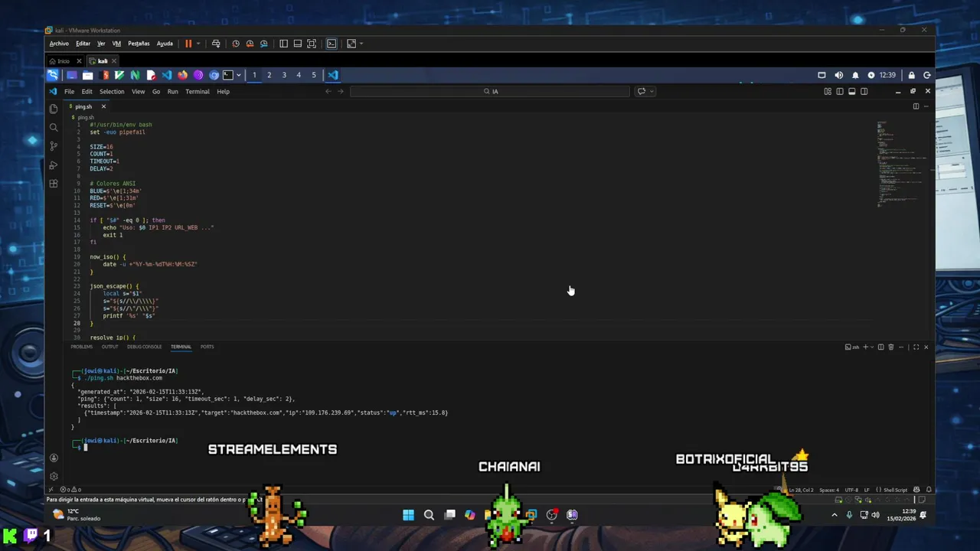Screen dimensions: 980x551
Task: Click the VS Code command center search field
Action: click(x=490, y=91)
